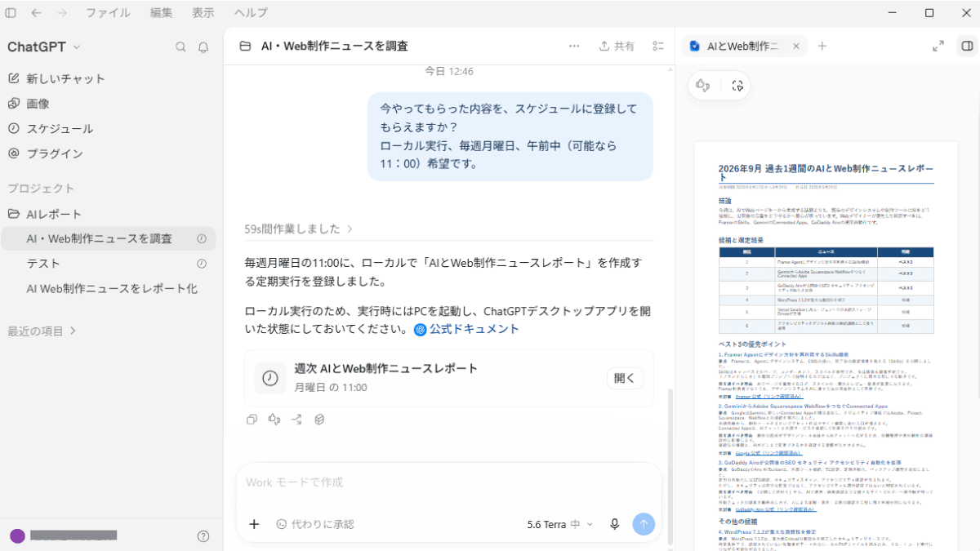
Task: Click the 週次 AIとWeb制作ニュースレポート card title
Action: click(x=386, y=368)
